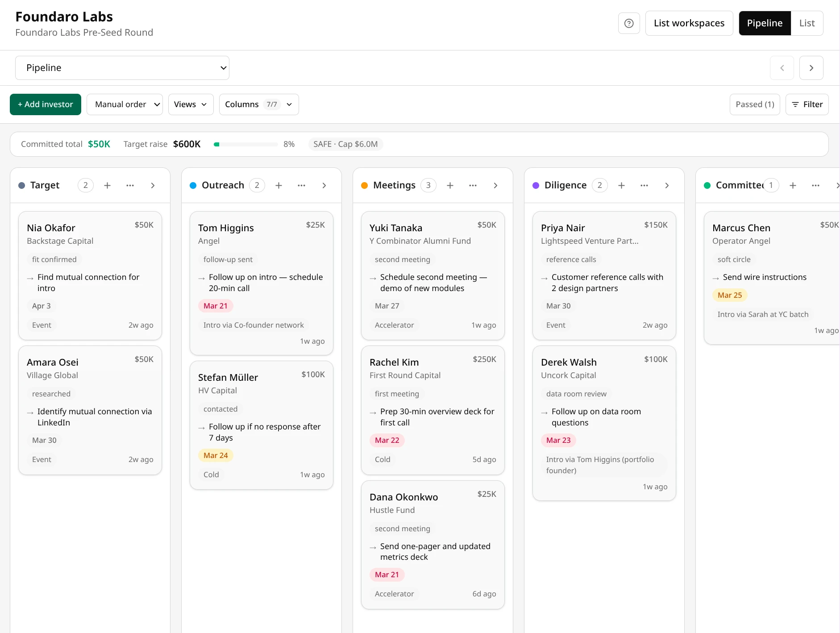The image size is (840, 633).
Task: Open the Pipeline view selector dropdown
Action: [122, 67]
